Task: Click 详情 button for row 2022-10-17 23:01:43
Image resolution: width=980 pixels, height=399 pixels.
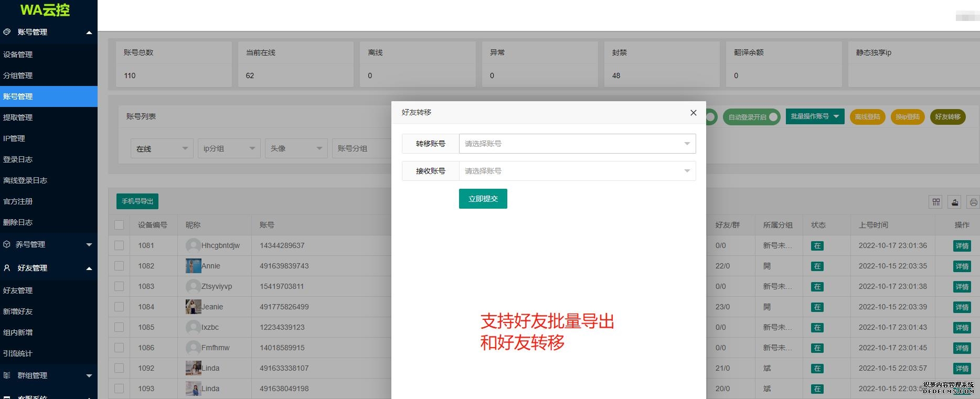Action: (962, 328)
